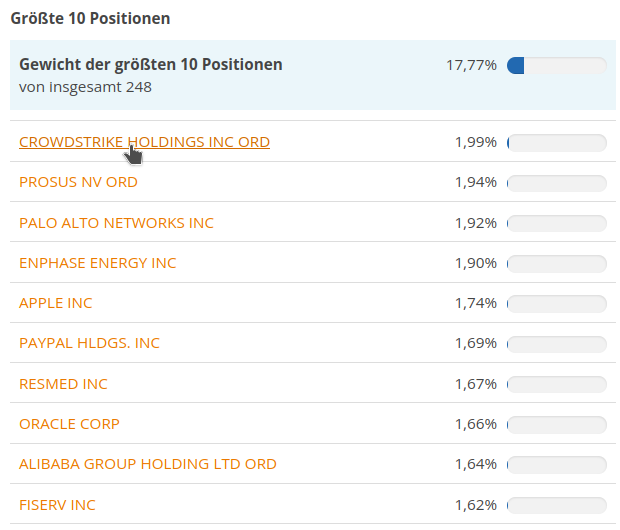Click the weight bar for Oracle Corp
Viewport: 620px width, 530px height.
556,424
